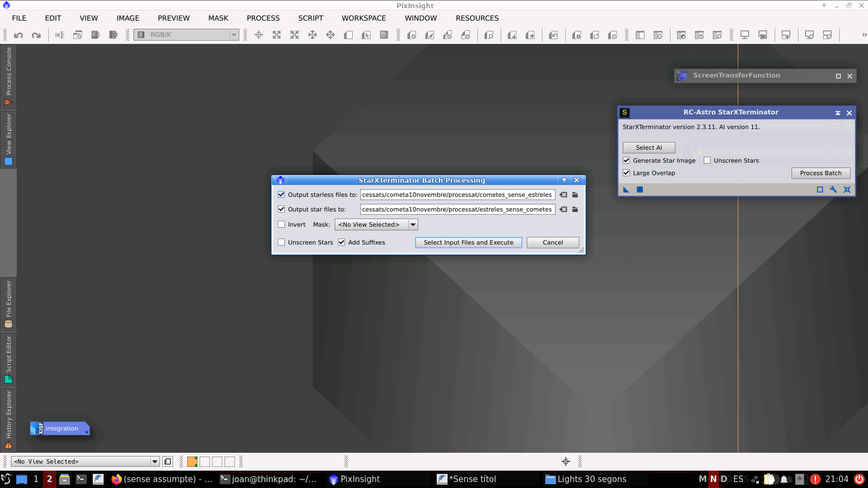Image resolution: width=868 pixels, height=488 pixels.
Task: Click the orange color swatch in bottom bar
Action: 192,461
